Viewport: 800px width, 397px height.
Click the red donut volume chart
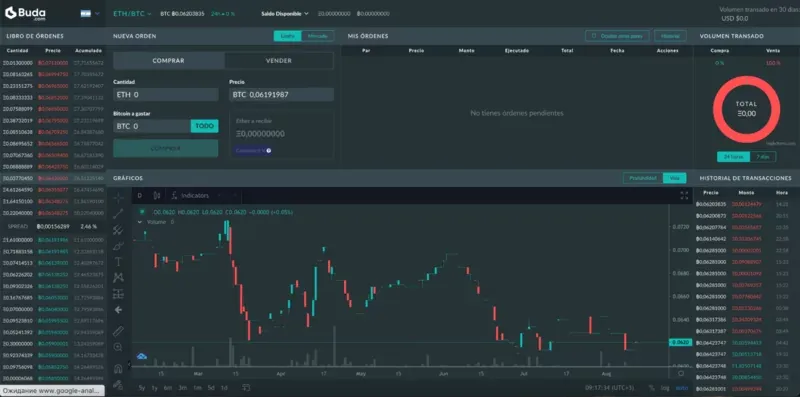(746, 109)
